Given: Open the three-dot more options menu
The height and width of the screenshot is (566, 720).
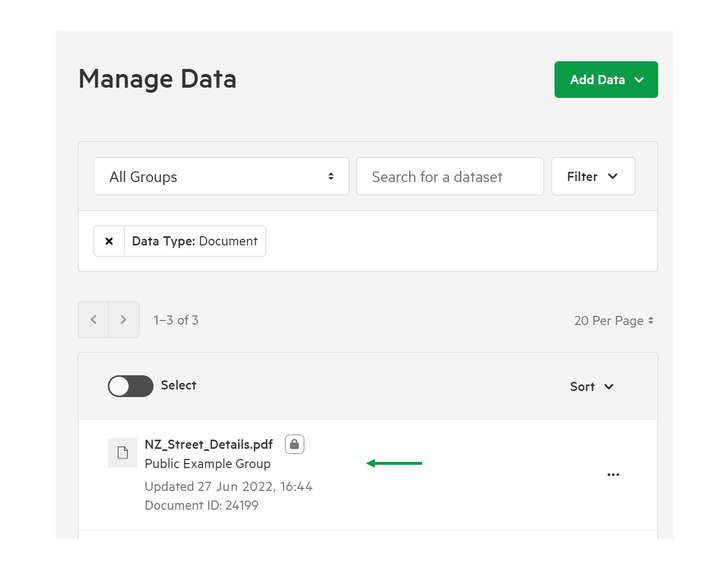Looking at the screenshot, I should pyautogui.click(x=613, y=475).
